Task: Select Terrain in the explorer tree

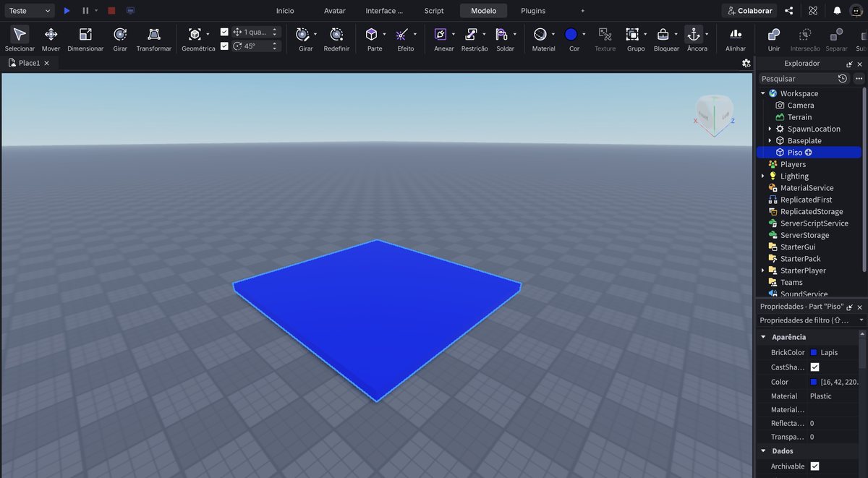Action: 799,117
